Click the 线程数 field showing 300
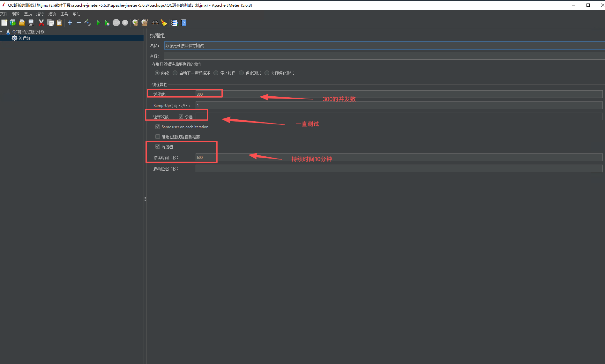This screenshot has width=605, height=364. (399, 94)
